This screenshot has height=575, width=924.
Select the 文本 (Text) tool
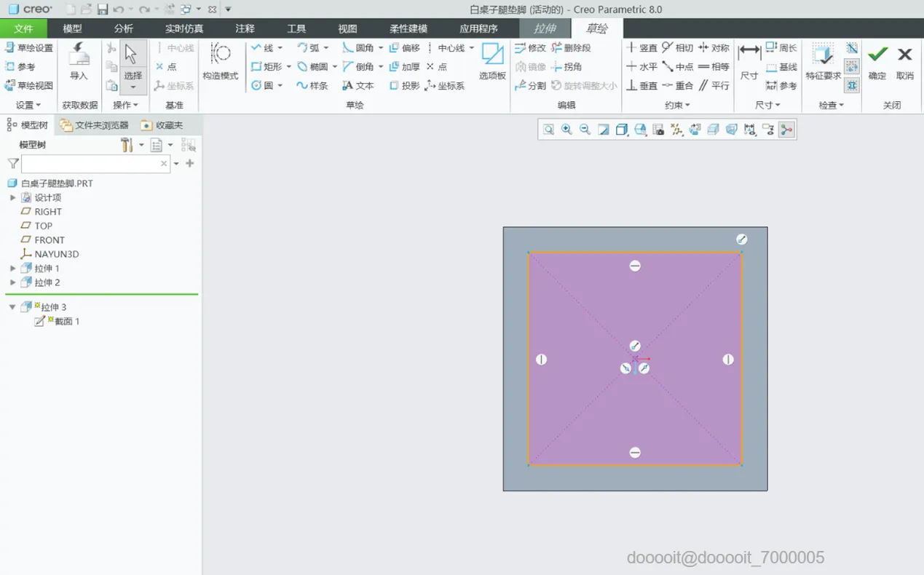pyautogui.click(x=358, y=86)
